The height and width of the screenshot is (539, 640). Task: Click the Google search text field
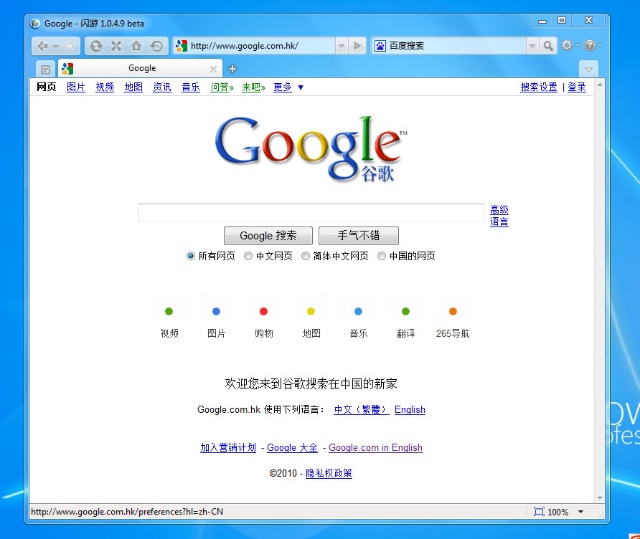[311, 212]
